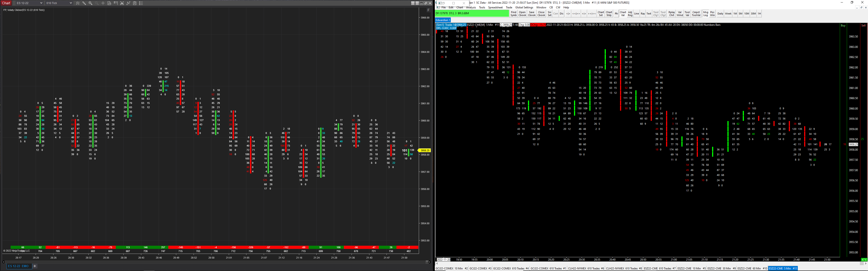The height and width of the screenshot is (271, 868).
Task: Select the Edwardian 1 chartbook tab
Action: 443,20
